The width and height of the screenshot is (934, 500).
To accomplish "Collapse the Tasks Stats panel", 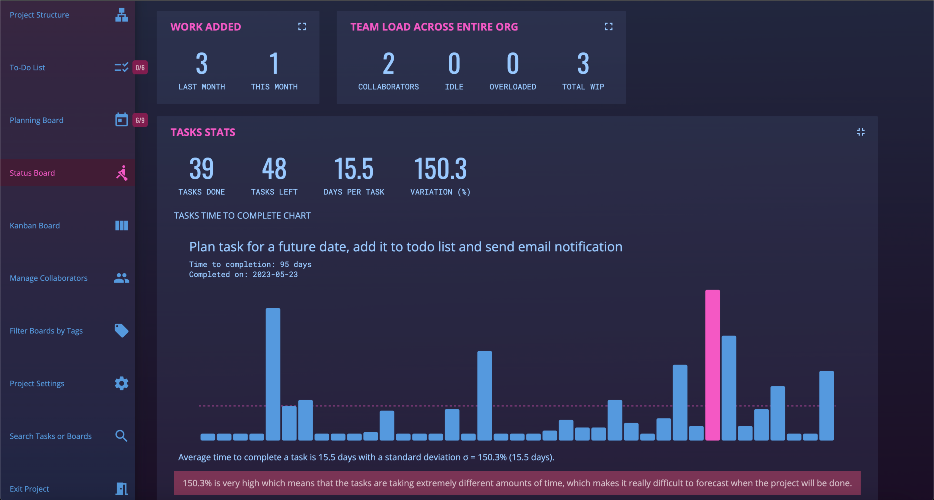I will [861, 132].
